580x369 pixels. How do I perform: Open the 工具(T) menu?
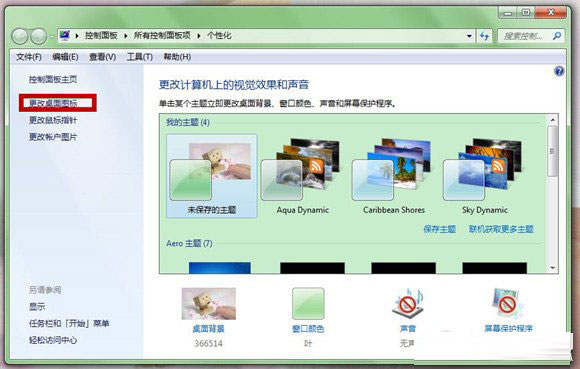[x=139, y=57]
